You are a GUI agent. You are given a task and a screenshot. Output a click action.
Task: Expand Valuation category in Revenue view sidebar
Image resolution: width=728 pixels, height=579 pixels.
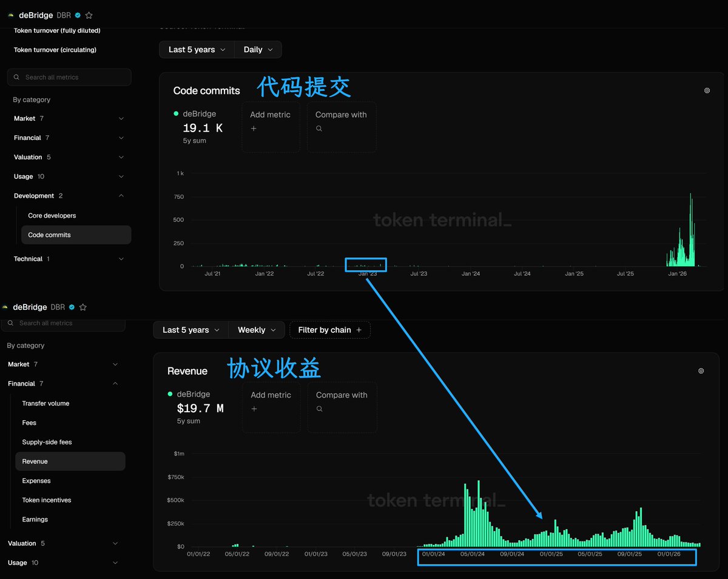pos(63,543)
